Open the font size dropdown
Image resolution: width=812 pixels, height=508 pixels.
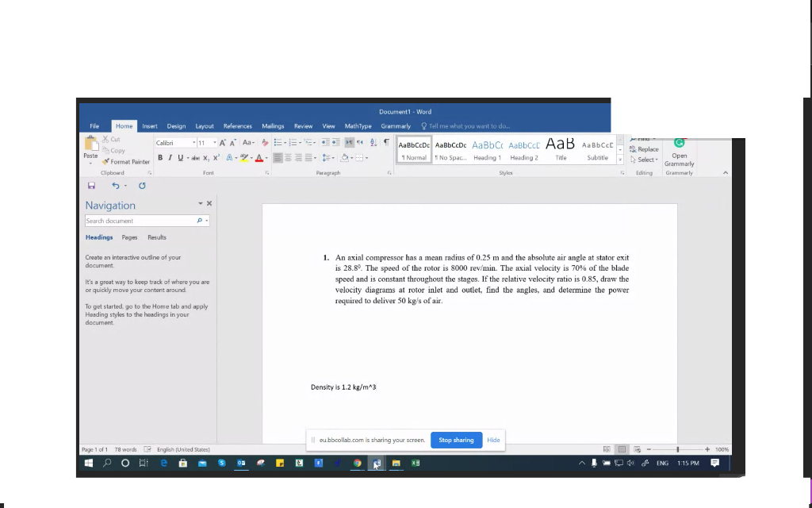pos(214,141)
